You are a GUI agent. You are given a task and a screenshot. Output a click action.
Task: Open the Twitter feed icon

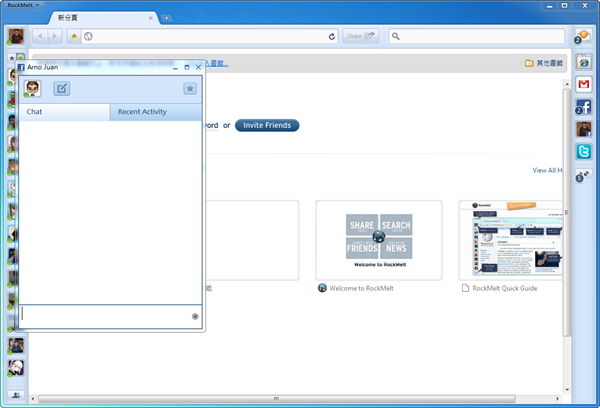click(584, 152)
